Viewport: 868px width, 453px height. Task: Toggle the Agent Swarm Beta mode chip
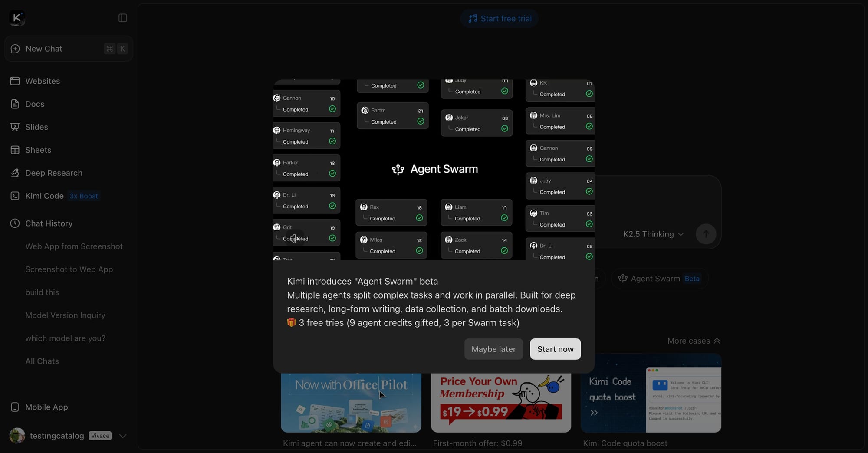pyautogui.click(x=659, y=279)
